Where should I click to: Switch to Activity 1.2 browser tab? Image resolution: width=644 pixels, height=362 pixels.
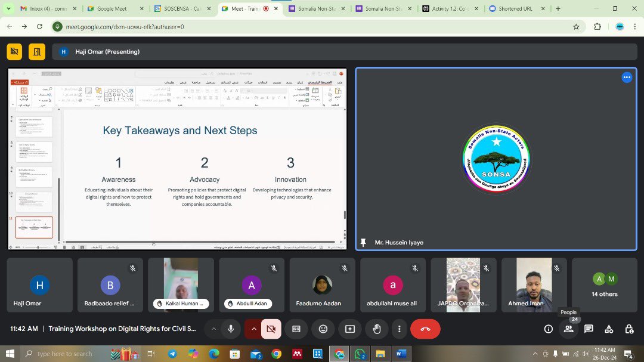(450, 8)
